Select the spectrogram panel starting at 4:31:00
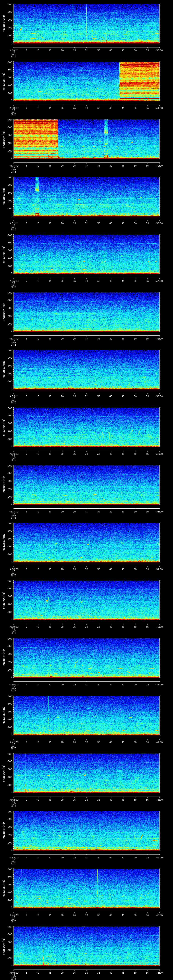The width and height of the screenshot is (173, 980). tap(86, 139)
